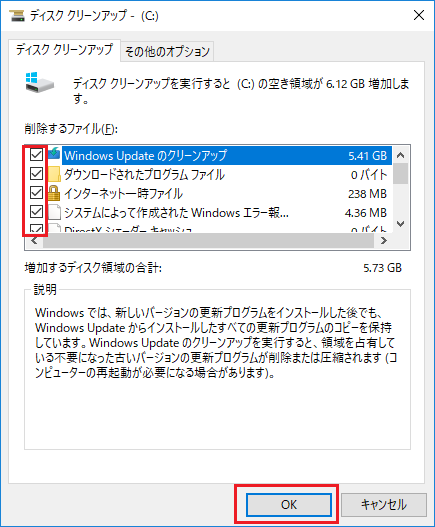Toggle the ダウンロードされたプログラム ファイル checkbox
The image size is (435, 527).
(36, 174)
